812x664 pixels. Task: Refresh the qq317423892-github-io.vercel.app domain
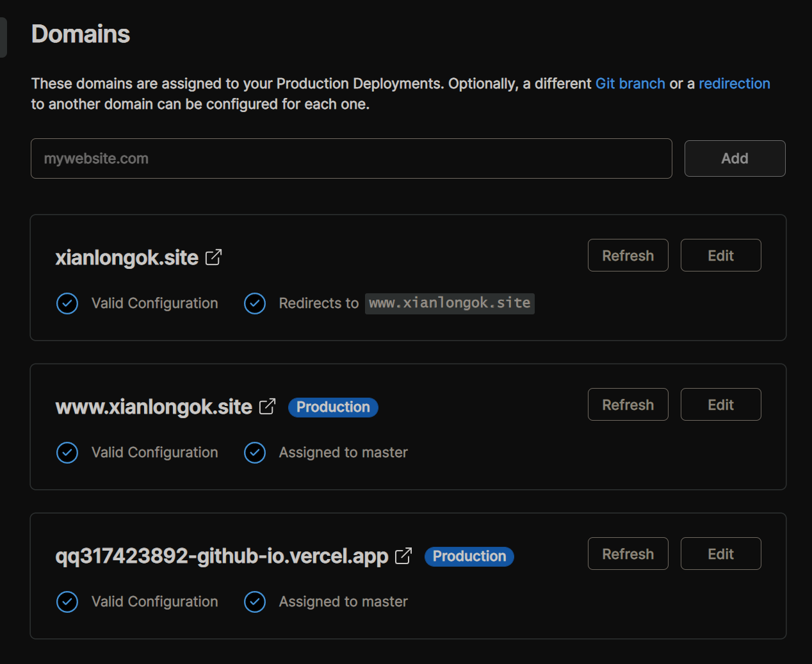[x=628, y=554]
